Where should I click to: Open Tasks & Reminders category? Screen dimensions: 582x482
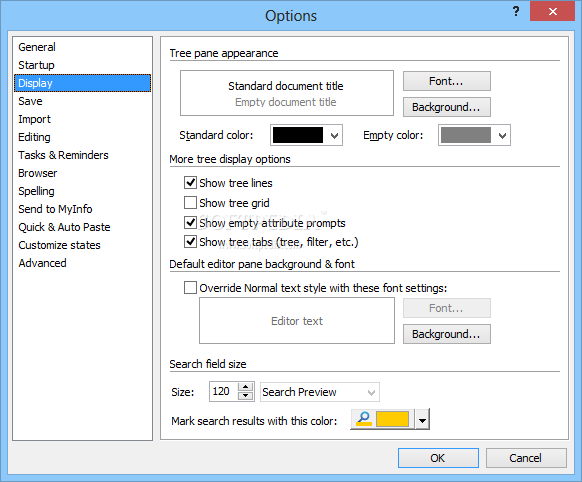click(x=82, y=155)
